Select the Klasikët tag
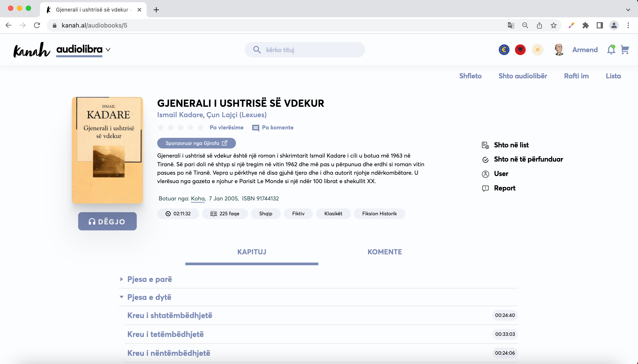Viewport: 638px width, 364px height. point(333,214)
